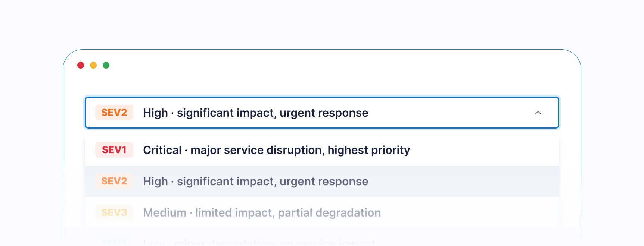Click the orange SEV2 badge in the list
The width and height of the screenshot is (644, 246).
[114, 181]
